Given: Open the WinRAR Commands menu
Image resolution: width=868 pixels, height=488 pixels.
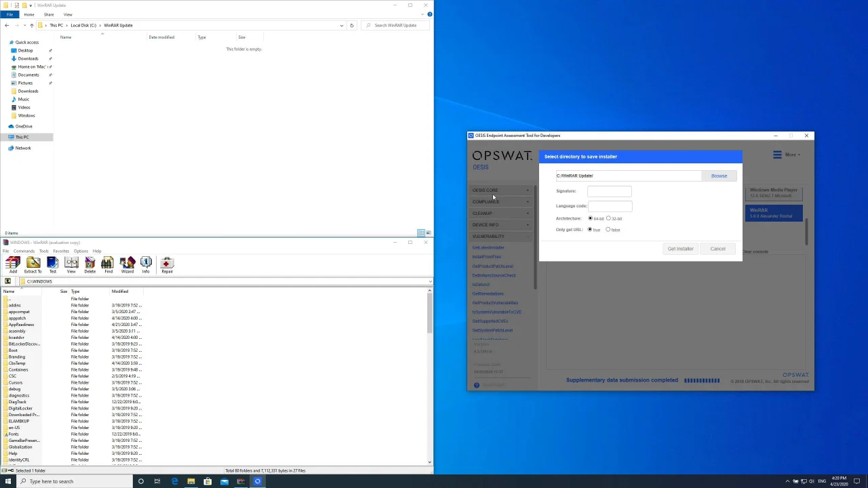Looking at the screenshot, I should [x=24, y=251].
